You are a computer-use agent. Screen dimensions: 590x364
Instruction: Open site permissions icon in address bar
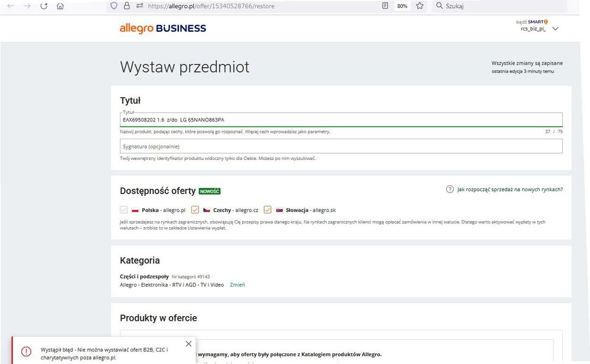139,6
